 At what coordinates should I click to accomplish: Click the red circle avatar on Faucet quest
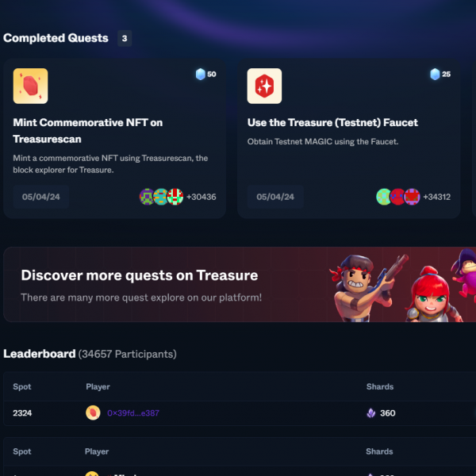coord(397,197)
